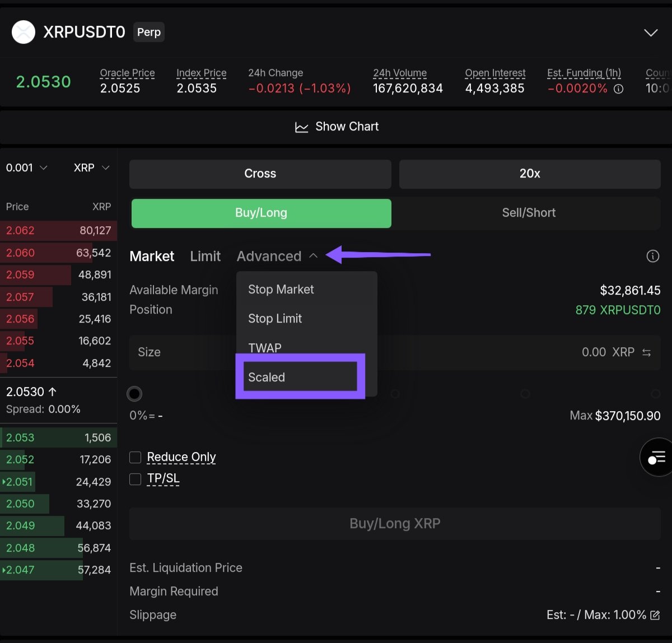Select the Buy/Long side button

pyautogui.click(x=262, y=213)
